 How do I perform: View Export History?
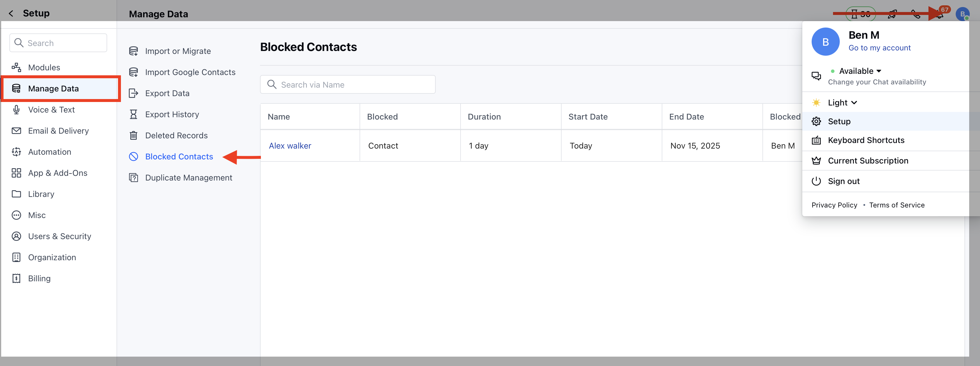(x=172, y=114)
